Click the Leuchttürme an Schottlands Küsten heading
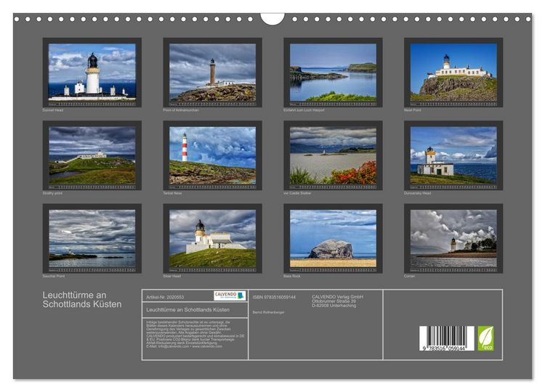This screenshot has height=392, width=545. click(x=82, y=300)
